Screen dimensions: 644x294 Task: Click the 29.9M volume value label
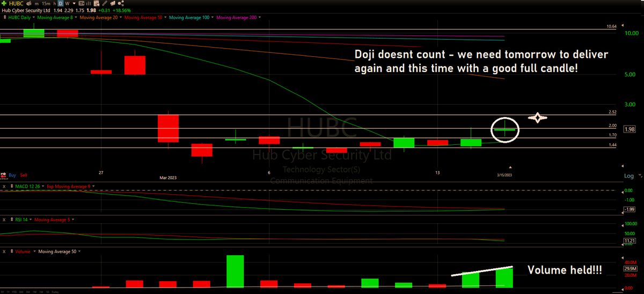pyautogui.click(x=630, y=268)
